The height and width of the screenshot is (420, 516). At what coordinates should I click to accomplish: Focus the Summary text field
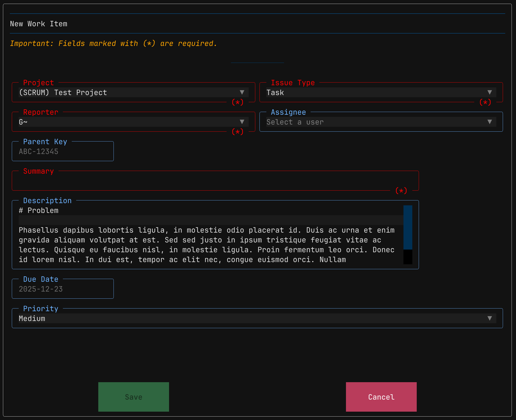[215, 181]
